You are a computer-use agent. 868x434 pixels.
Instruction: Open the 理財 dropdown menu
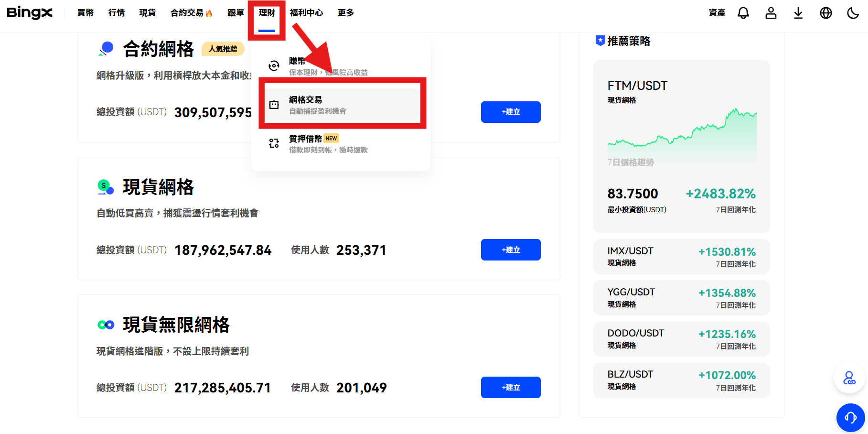[x=266, y=13]
